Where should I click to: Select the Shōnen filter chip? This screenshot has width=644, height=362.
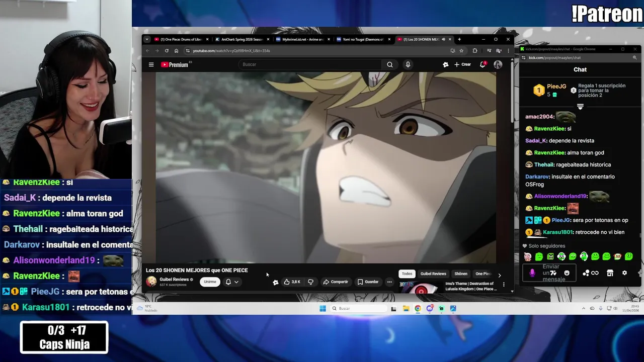click(461, 274)
